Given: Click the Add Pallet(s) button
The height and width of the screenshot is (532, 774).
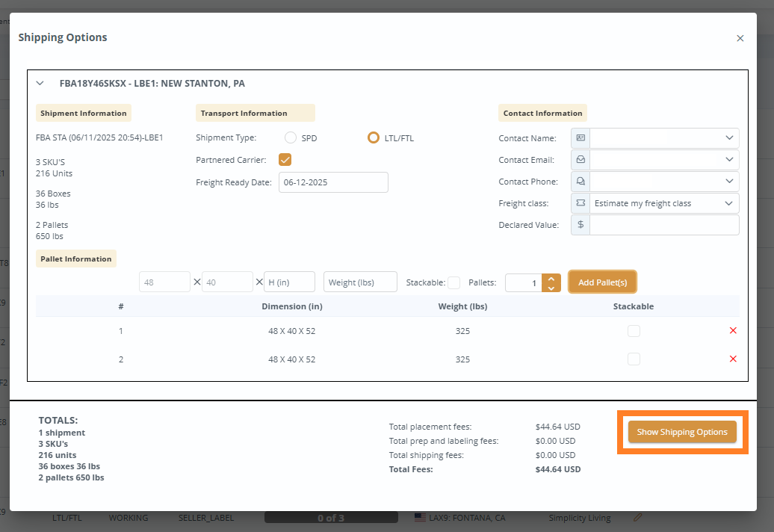Looking at the screenshot, I should point(602,282).
